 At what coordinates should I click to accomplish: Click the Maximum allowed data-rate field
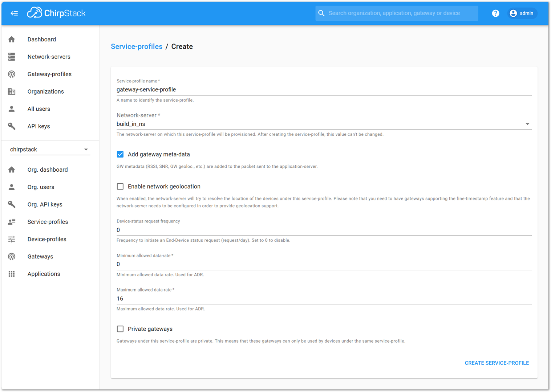coord(323,299)
